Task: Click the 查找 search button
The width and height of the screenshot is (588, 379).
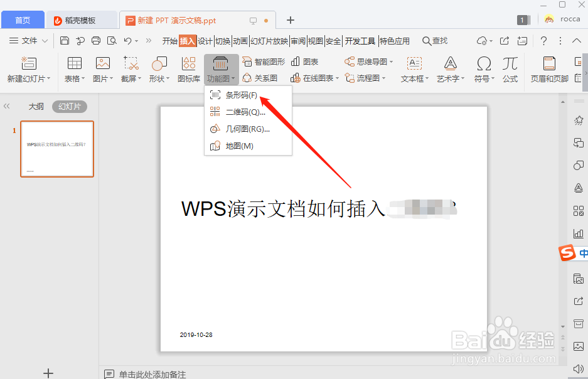Action: point(435,41)
